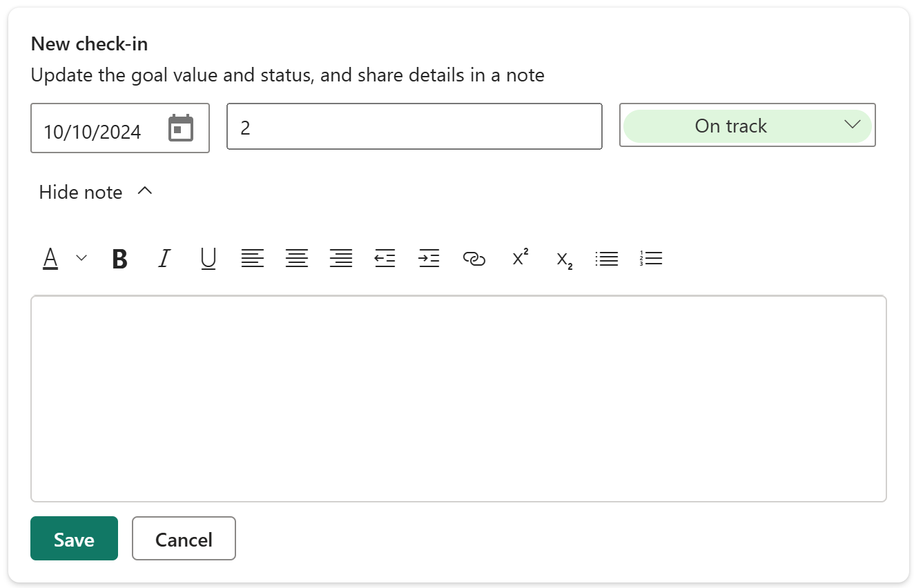
Task: Collapse the note with Hide note
Action: [95, 192]
